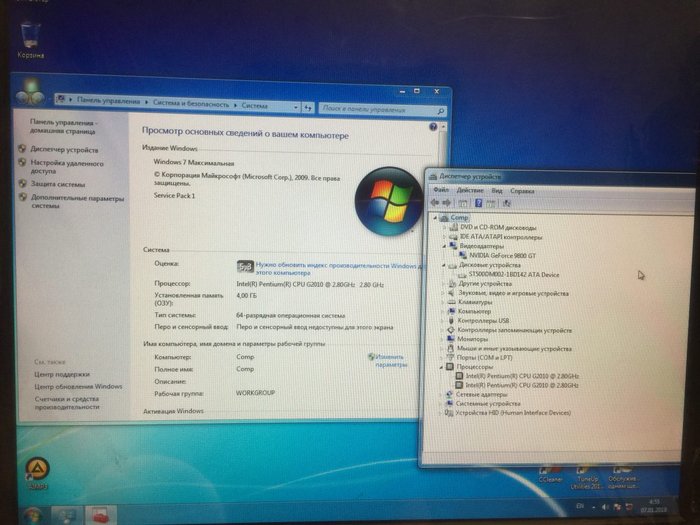Click the refresh button beside the address bar
Viewport: 700px width, 525px height.
tap(308, 108)
